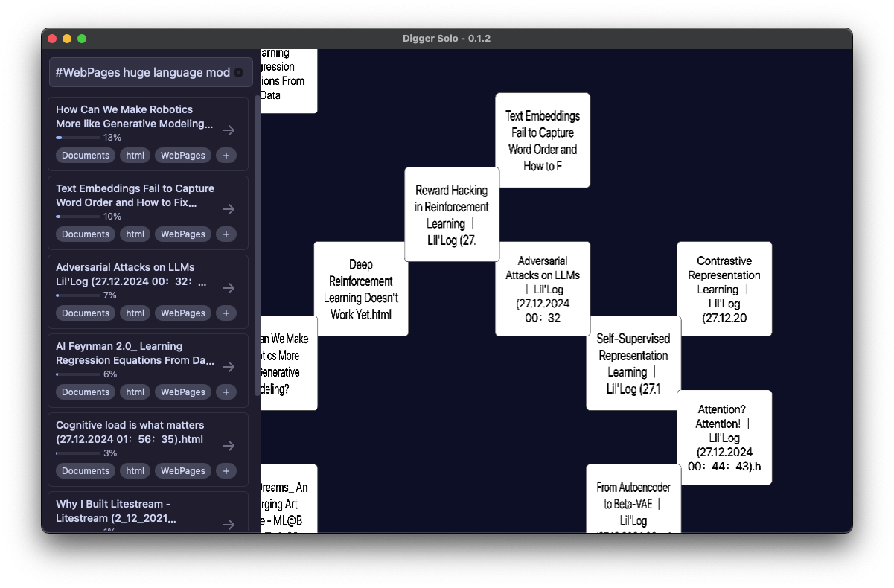Clear the search field text
The width and height of the screenshot is (894, 588).
pyautogui.click(x=238, y=73)
